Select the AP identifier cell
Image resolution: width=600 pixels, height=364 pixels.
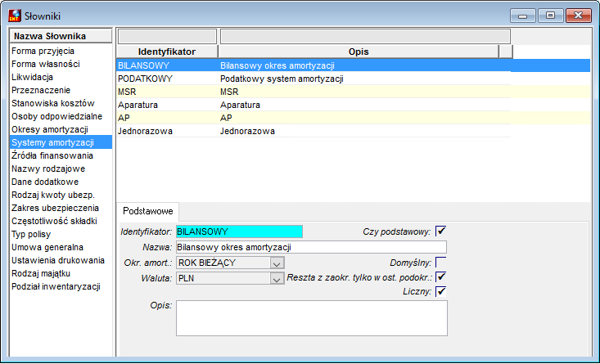[167, 118]
